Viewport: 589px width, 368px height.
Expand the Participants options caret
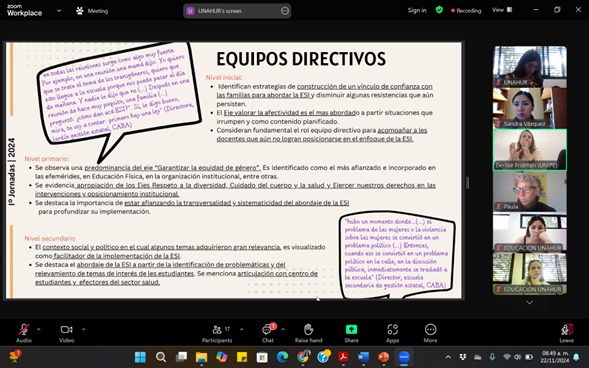[x=242, y=329]
